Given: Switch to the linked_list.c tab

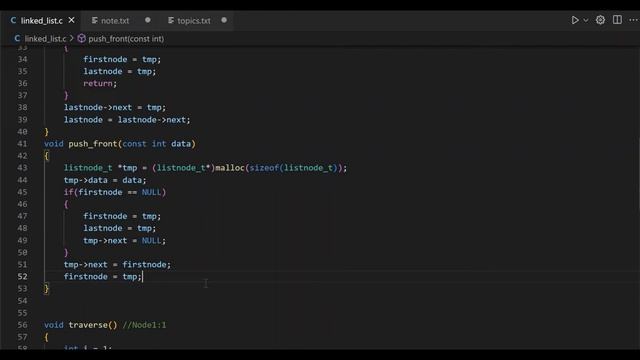Looking at the screenshot, I should tap(41, 20).
